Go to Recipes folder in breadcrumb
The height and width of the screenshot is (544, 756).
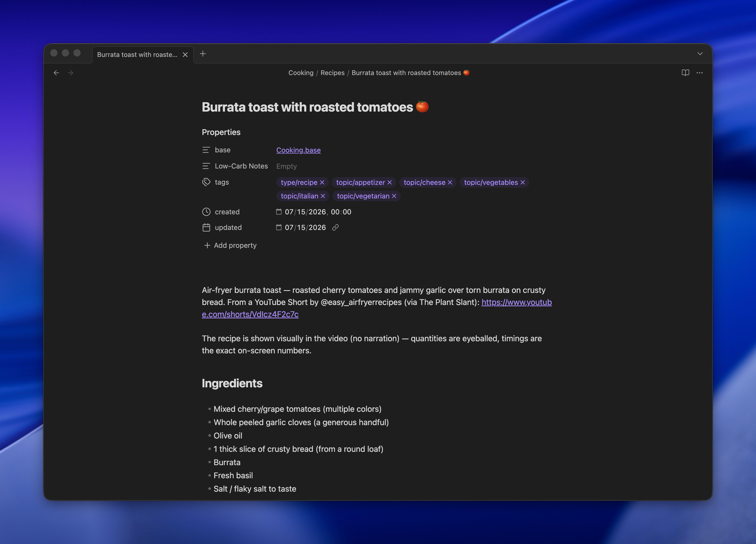point(332,73)
